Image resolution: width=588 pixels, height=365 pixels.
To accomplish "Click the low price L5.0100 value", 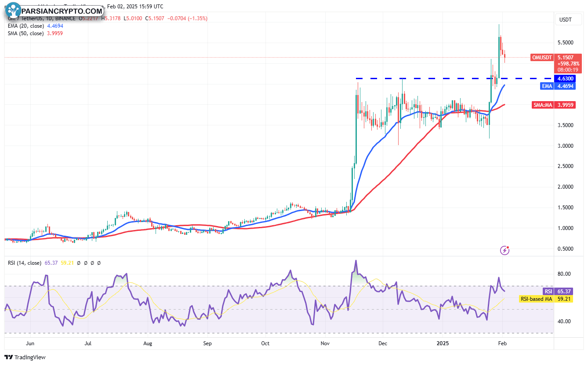I will pos(133,18).
